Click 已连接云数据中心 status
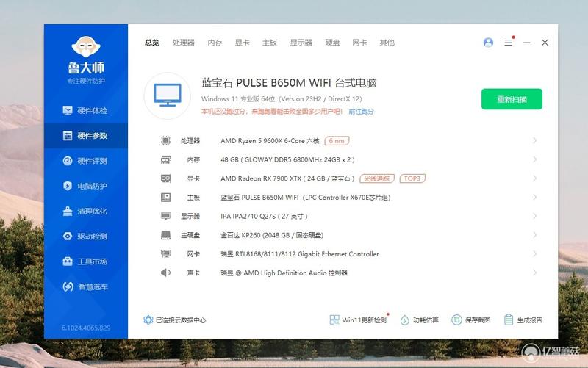 (175, 320)
